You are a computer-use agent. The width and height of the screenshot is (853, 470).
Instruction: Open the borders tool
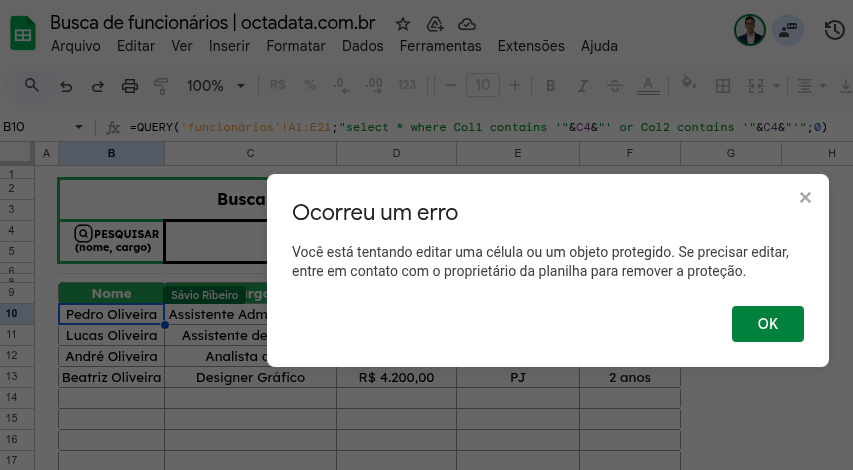(722, 86)
